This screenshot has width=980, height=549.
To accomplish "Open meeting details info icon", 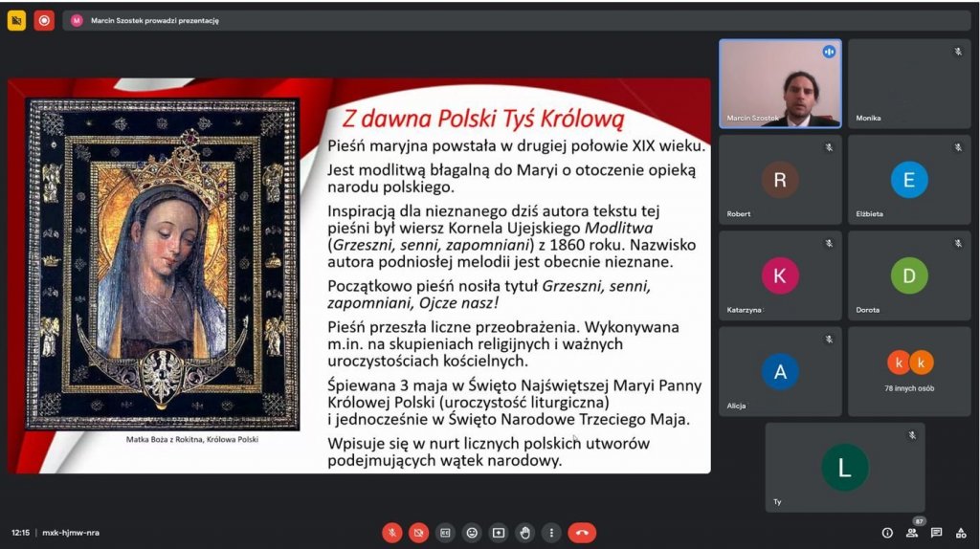I will (x=887, y=533).
